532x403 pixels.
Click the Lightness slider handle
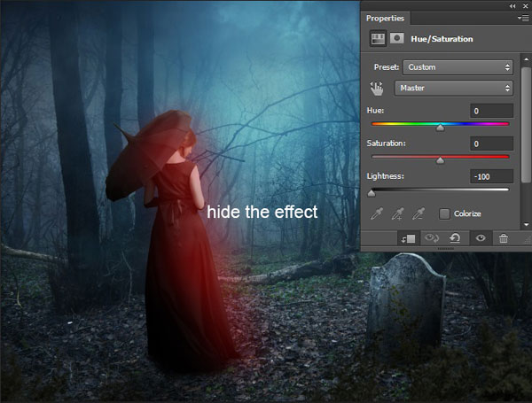[372, 193]
